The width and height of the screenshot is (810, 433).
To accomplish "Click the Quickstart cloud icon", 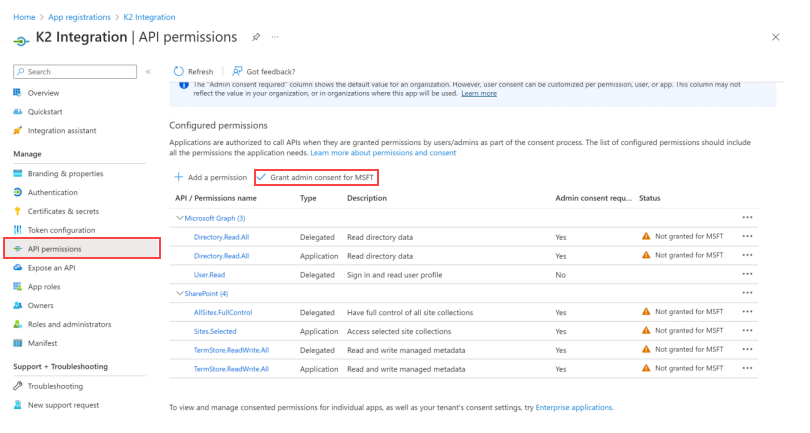I will point(18,112).
